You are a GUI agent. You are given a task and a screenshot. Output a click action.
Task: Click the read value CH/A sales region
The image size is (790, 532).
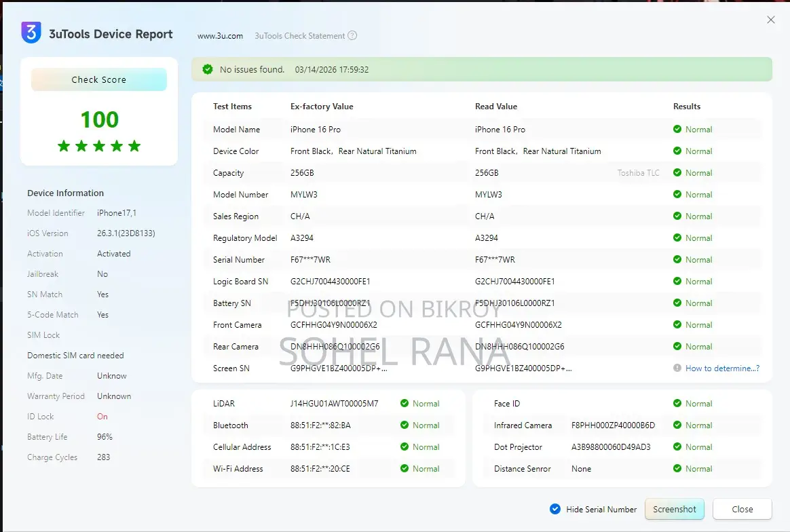tap(485, 216)
